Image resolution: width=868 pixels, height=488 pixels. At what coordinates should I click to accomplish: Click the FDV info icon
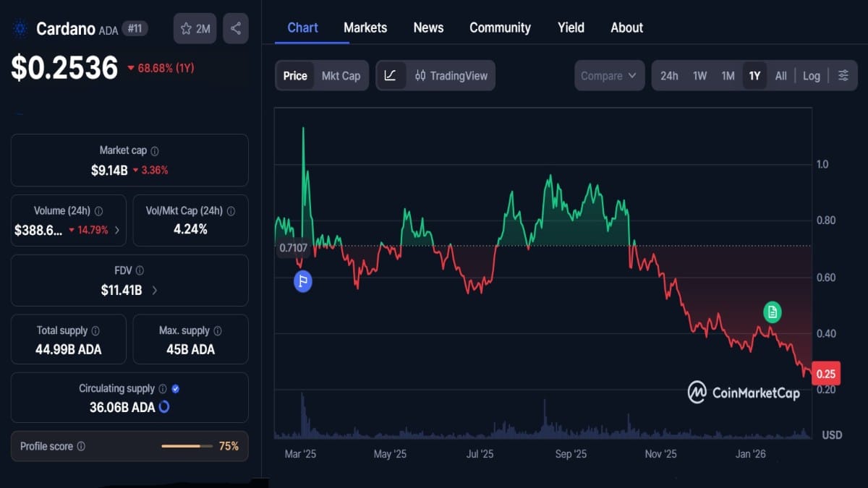point(140,270)
